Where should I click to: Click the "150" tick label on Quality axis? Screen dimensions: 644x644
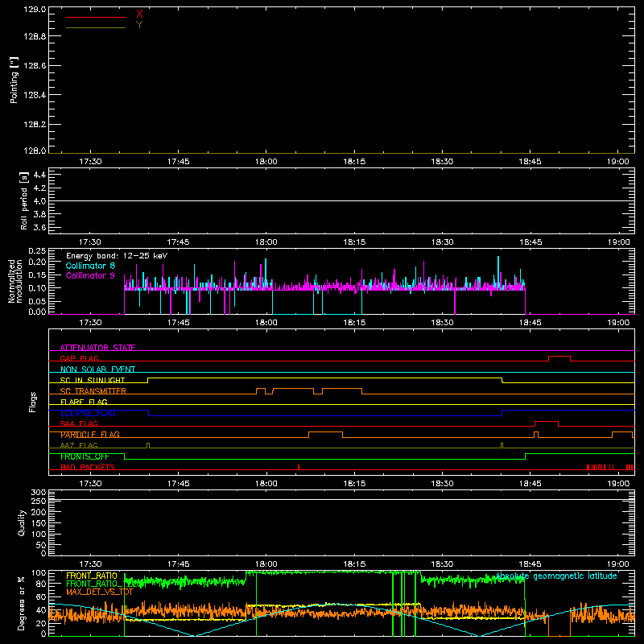tap(39, 523)
